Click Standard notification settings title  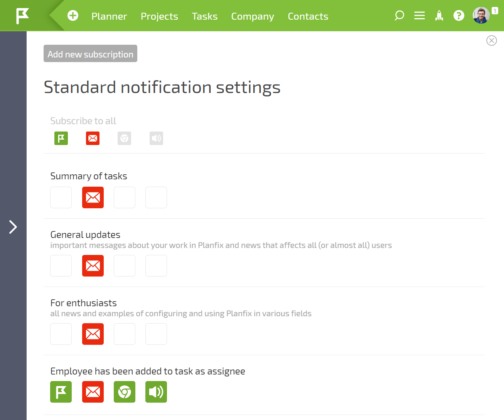(x=162, y=87)
